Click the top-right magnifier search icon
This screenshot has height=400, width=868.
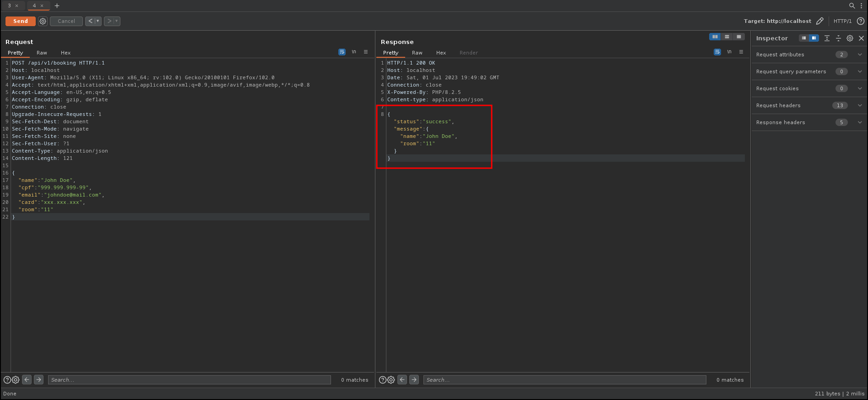coord(852,6)
